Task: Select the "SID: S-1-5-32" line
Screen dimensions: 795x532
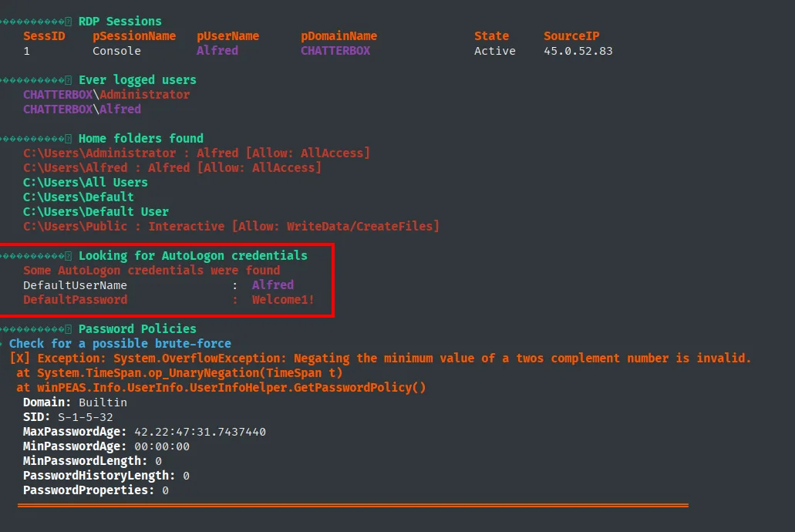Action: coord(68,417)
